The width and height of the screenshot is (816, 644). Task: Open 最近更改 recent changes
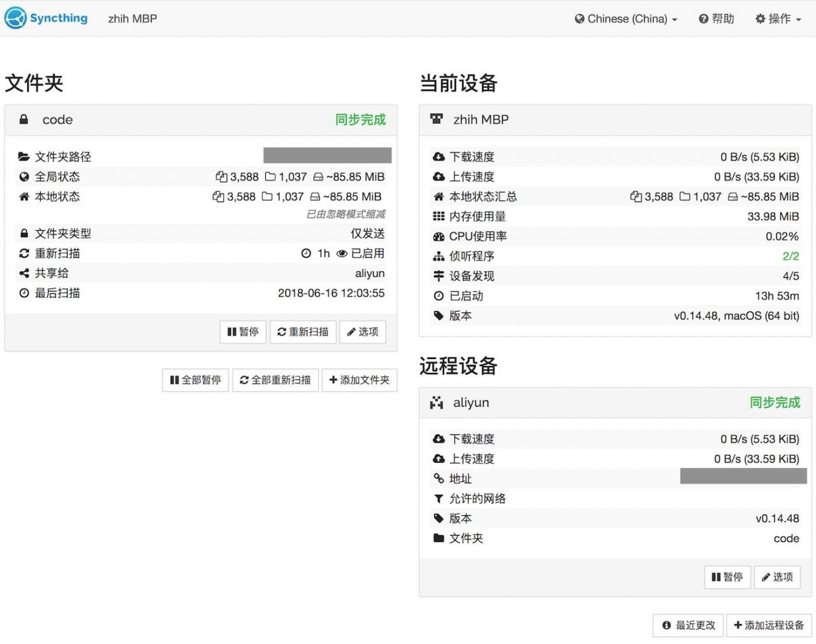[688, 626]
